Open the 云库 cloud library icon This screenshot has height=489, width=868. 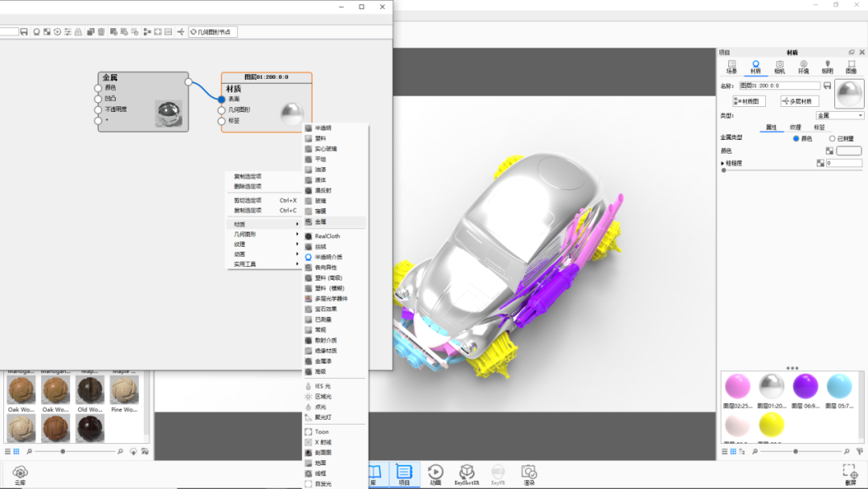tap(20, 475)
